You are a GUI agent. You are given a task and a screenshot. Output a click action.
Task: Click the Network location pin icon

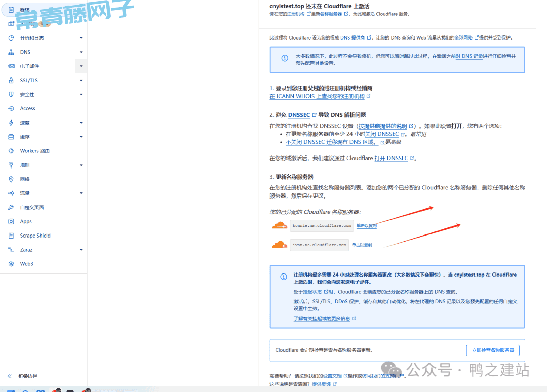11,179
